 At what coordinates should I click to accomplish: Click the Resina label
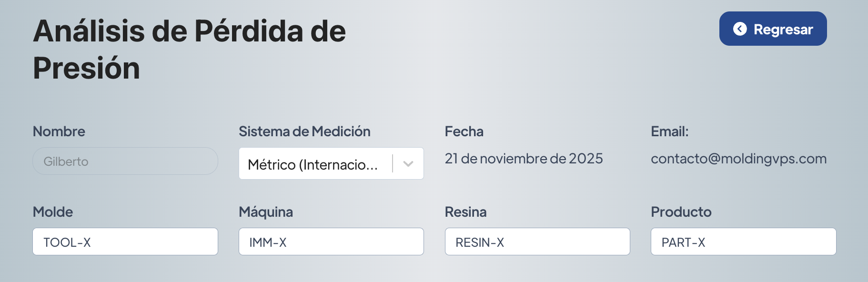[465, 212]
